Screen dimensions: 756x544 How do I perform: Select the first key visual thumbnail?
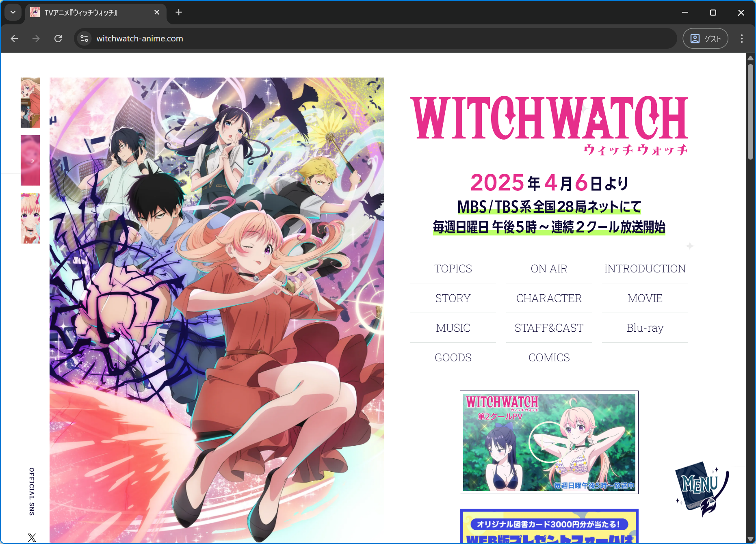tap(30, 103)
